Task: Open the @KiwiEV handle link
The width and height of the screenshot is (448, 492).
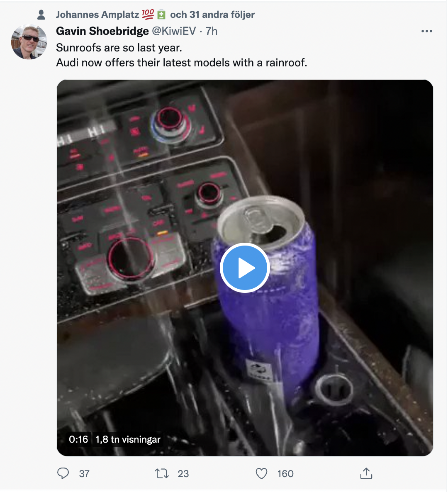Action: 174,31
